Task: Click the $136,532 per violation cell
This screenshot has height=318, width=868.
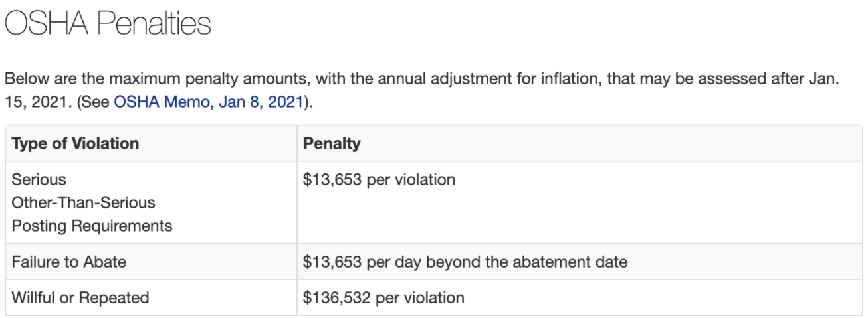Action: [383, 297]
